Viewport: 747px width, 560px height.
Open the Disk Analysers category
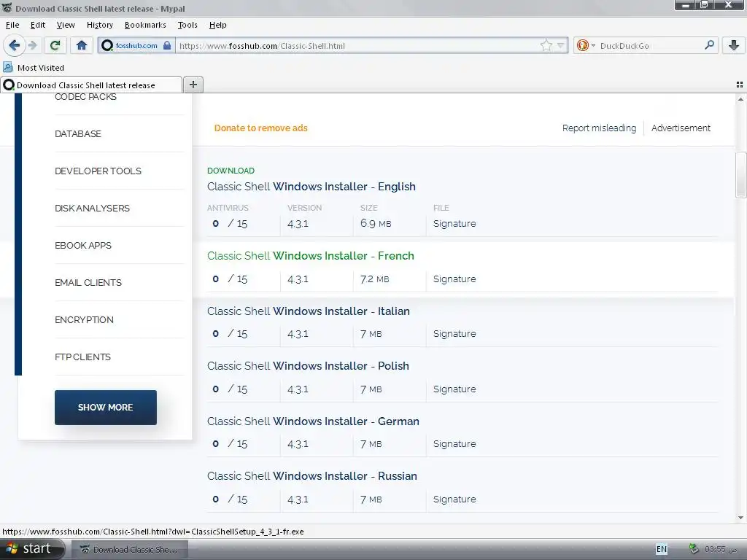pyautogui.click(x=93, y=208)
